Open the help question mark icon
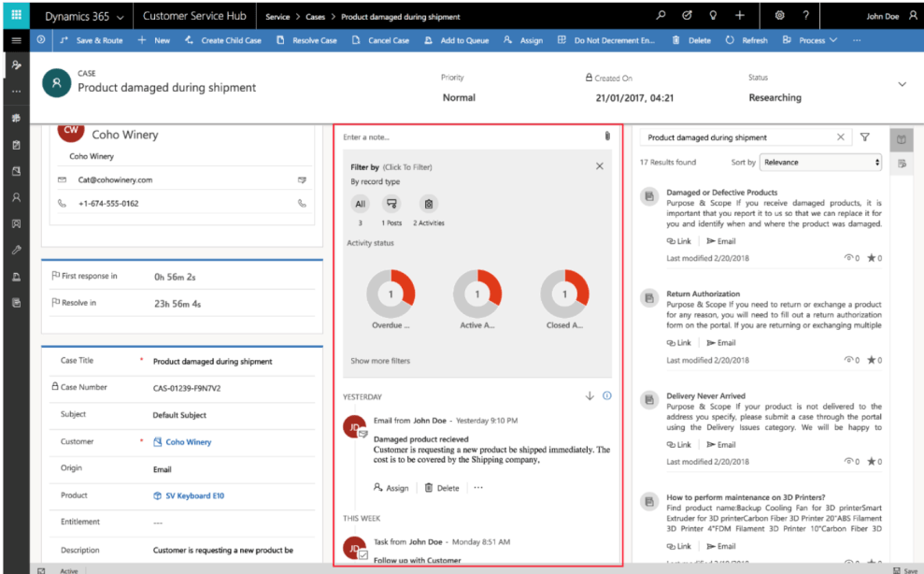The width and height of the screenshot is (924, 574). tap(805, 15)
